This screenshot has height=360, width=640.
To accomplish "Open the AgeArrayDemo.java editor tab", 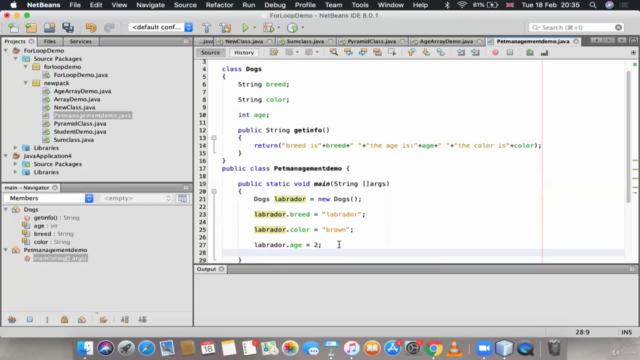I will pos(446,41).
